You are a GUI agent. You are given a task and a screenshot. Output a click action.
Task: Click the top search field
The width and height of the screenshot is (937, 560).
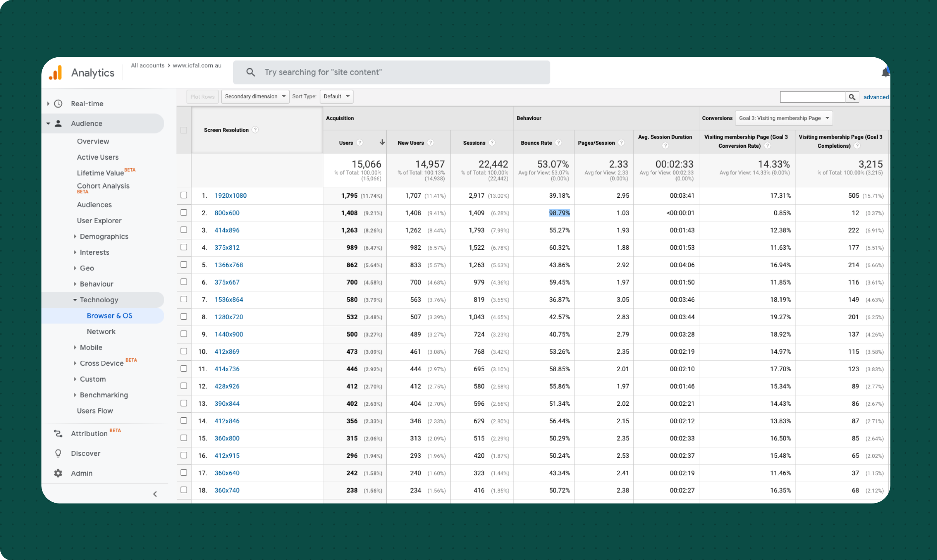point(392,72)
